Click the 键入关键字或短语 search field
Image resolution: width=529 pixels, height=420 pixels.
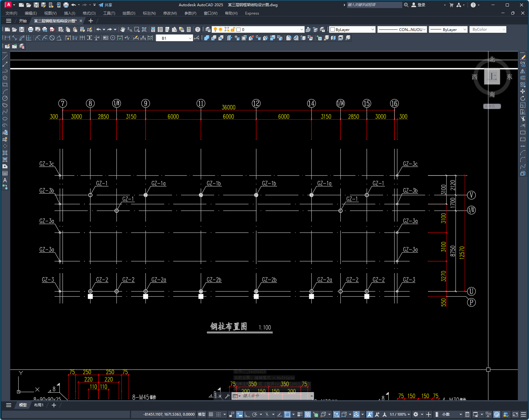point(374,5)
